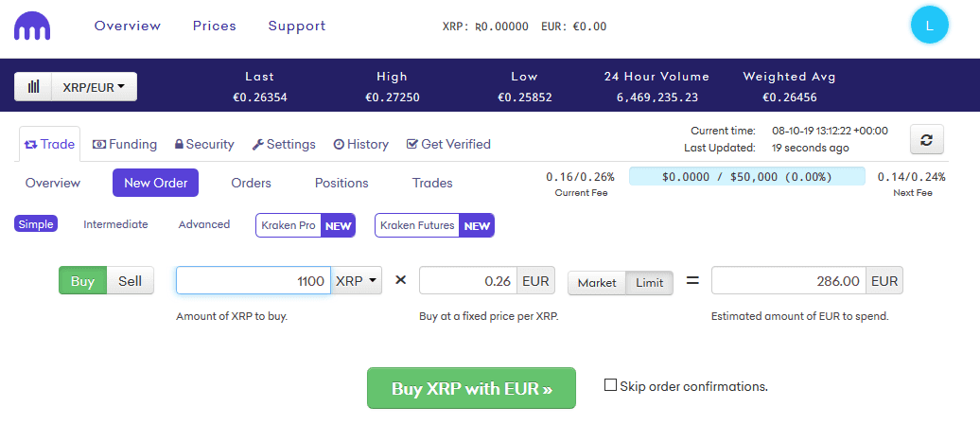Focus the XRP amount input field
Image resolution: width=980 pixels, height=442 pixels.
(254, 281)
